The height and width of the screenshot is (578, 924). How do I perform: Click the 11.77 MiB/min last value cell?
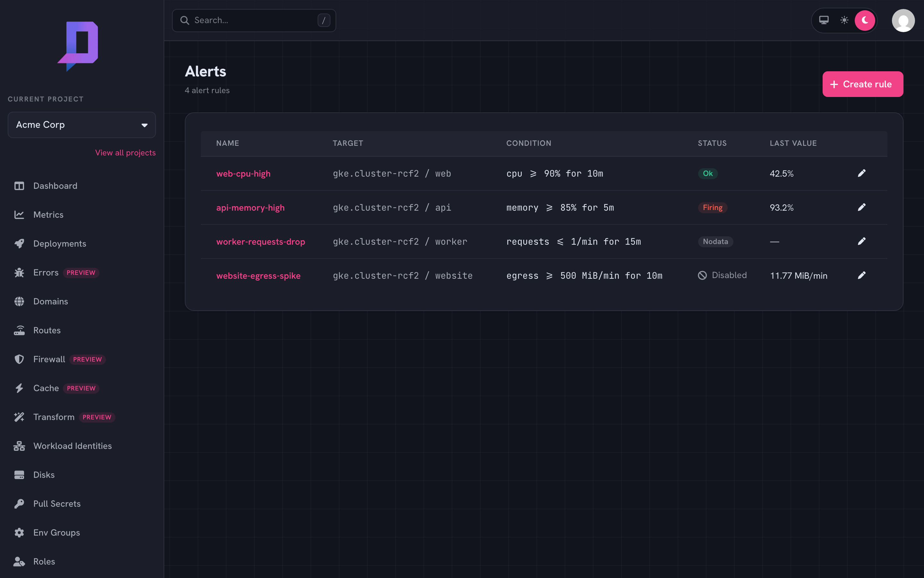coord(798,276)
